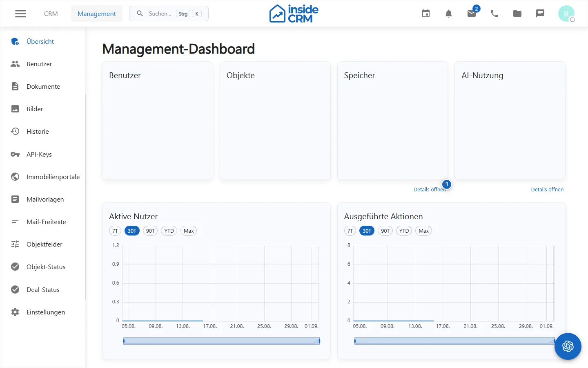Open Details öffnen link under Speicher
This screenshot has width=588, height=368.
click(430, 190)
